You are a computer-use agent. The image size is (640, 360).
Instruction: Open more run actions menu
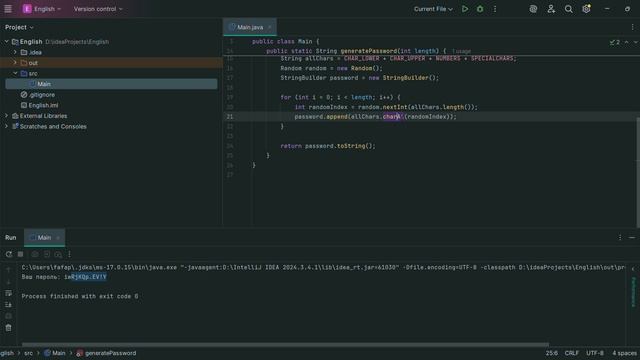(495, 9)
